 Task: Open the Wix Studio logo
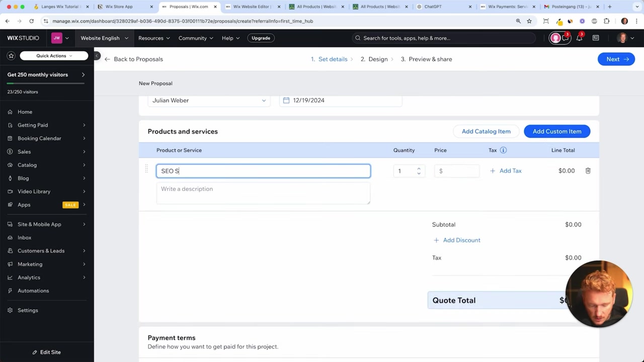[23, 38]
